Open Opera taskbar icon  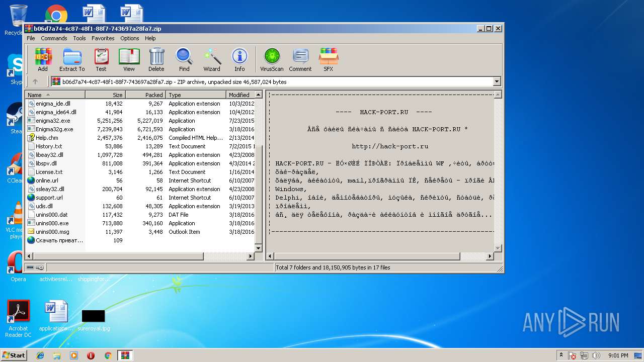91,355
